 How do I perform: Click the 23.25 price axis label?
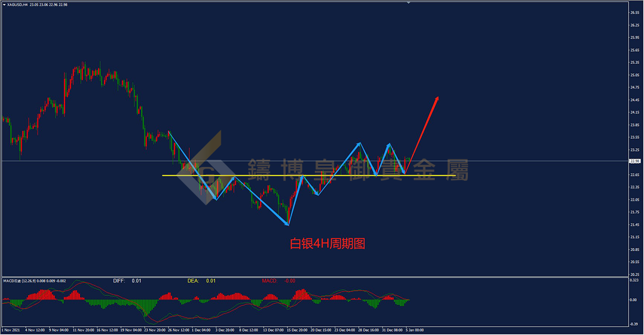[635, 150]
